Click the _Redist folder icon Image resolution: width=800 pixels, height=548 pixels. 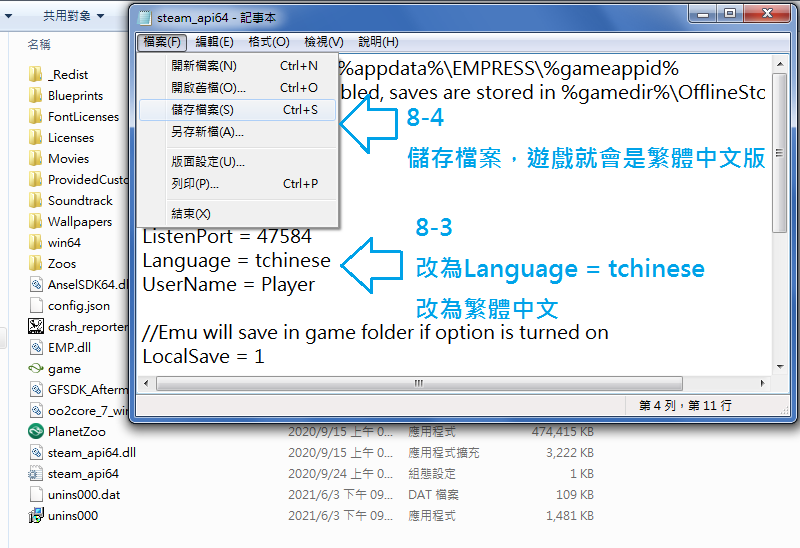36,74
